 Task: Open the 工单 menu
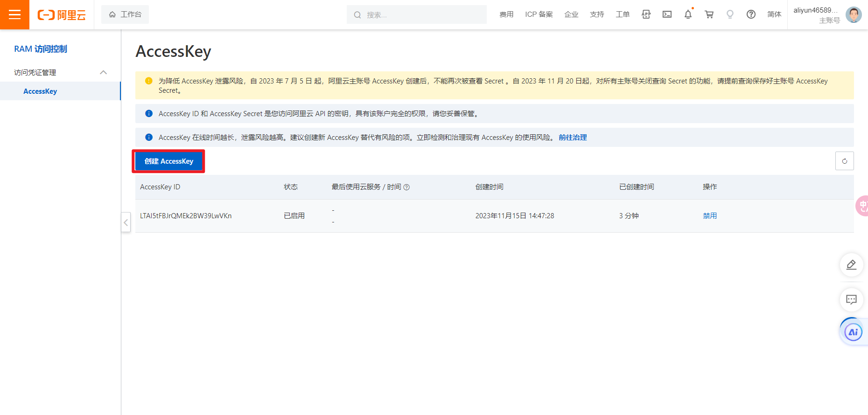[623, 14]
